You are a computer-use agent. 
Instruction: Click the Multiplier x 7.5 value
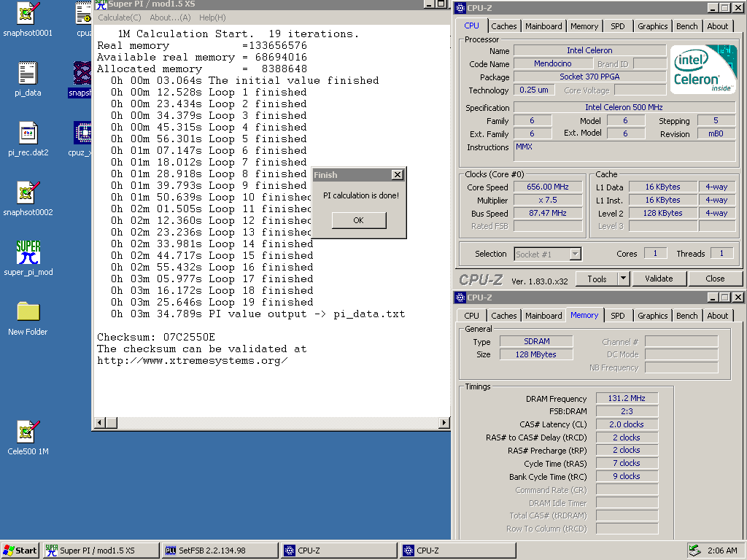(547, 200)
